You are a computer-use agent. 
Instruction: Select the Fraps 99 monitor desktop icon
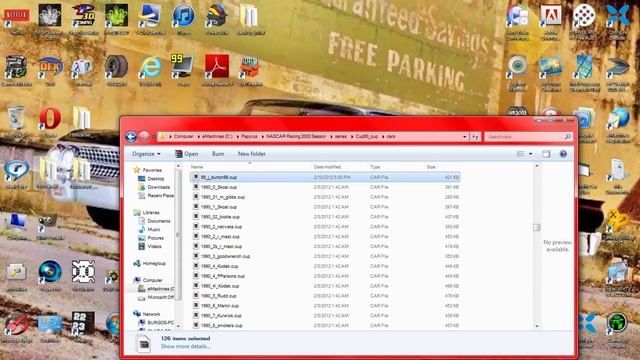click(x=183, y=69)
